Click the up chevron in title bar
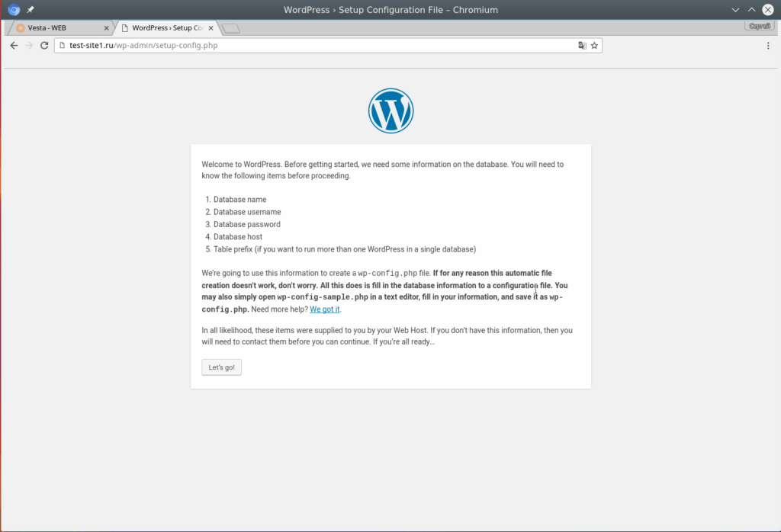The image size is (781, 532). pyautogui.click(x=751, y=9)
